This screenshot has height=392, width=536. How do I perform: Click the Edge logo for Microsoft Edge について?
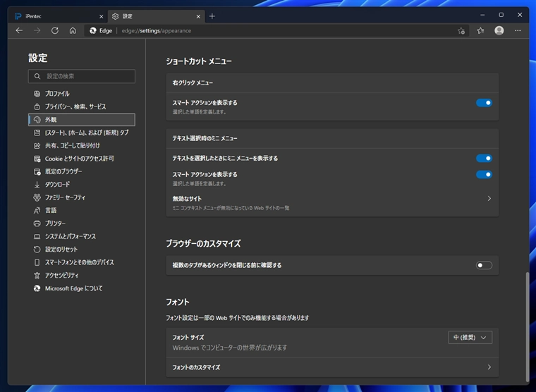[37, 288]
